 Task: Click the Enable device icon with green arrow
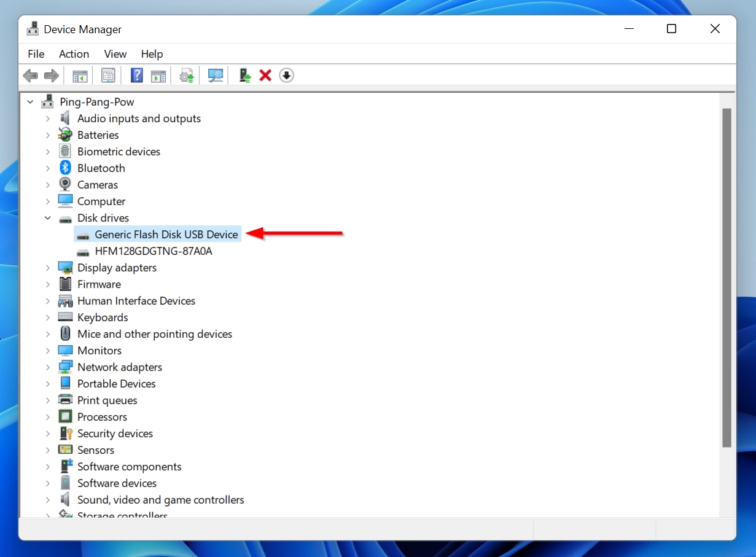(245, 76)
